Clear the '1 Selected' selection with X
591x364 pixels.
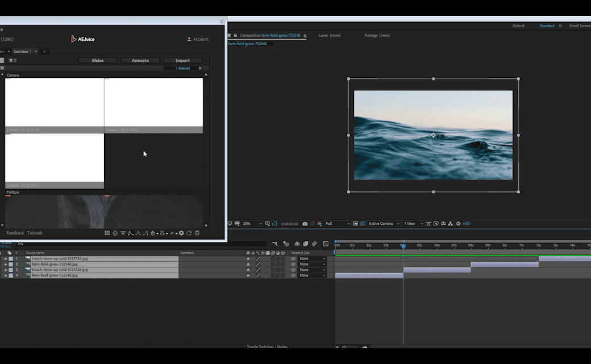pos(200,68)
